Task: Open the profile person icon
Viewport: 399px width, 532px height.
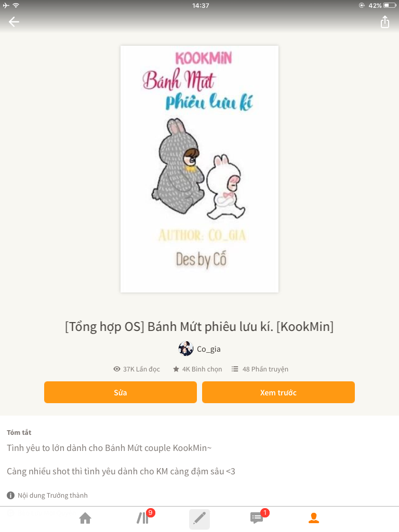Action: (x=313, y=518)
